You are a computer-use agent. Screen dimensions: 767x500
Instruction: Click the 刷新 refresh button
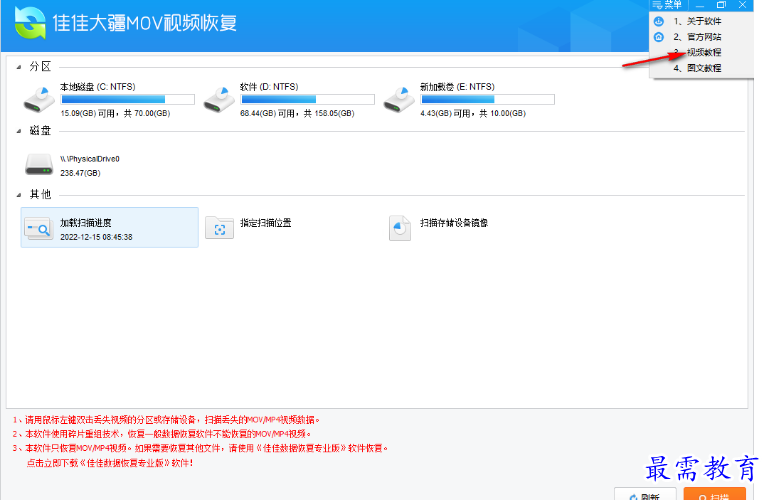tap(645, 494)
